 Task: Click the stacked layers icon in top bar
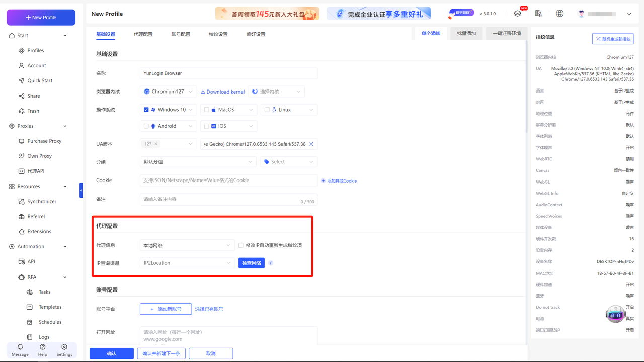point(518,14)
